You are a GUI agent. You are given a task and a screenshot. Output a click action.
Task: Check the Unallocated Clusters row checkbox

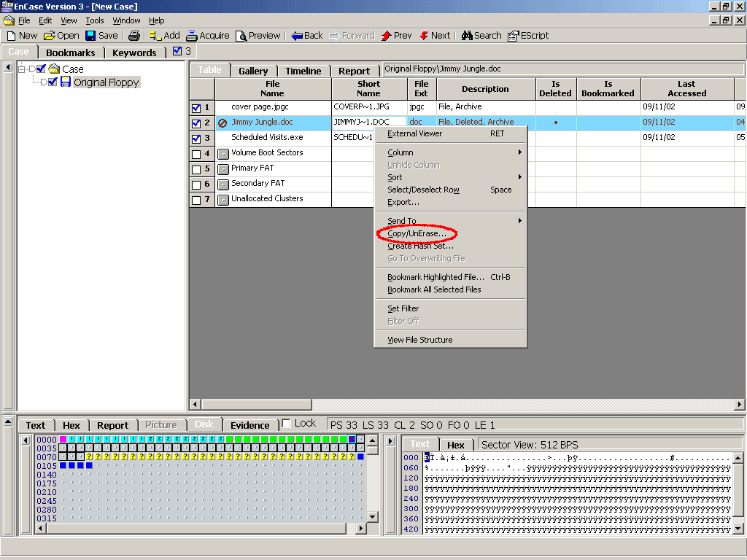point(196,200)
